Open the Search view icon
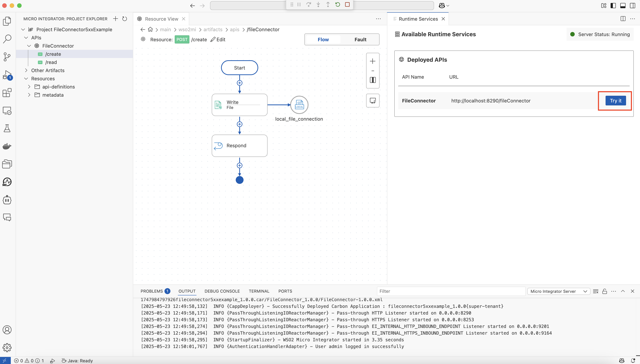Screen dimensions: 640x364 point(7,39)
